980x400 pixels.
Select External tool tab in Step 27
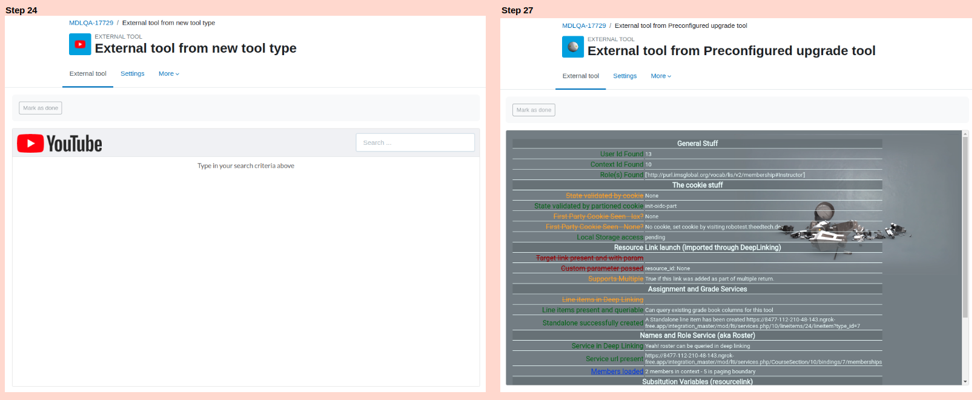coord(581,76)
